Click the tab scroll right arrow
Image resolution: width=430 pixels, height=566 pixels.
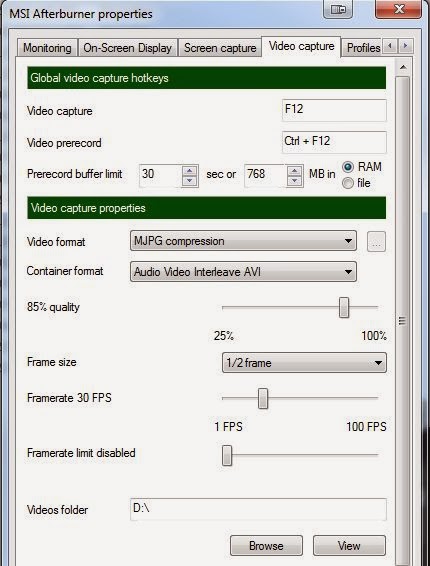405,46
